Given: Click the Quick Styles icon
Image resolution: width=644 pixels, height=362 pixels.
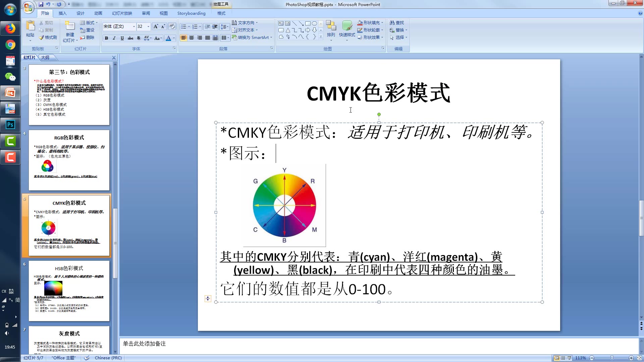Looking at the screenshot, I should [x=347, y=26].
